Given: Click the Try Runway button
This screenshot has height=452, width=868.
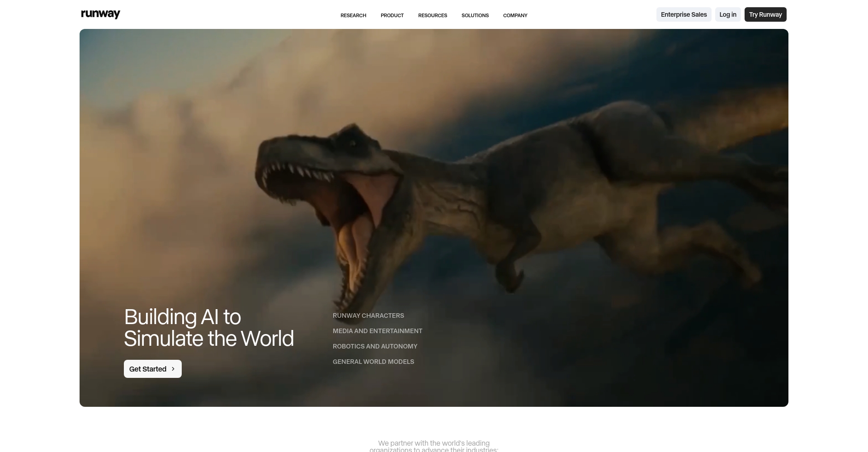Looking at the screenshot, I should click(765, 14).
